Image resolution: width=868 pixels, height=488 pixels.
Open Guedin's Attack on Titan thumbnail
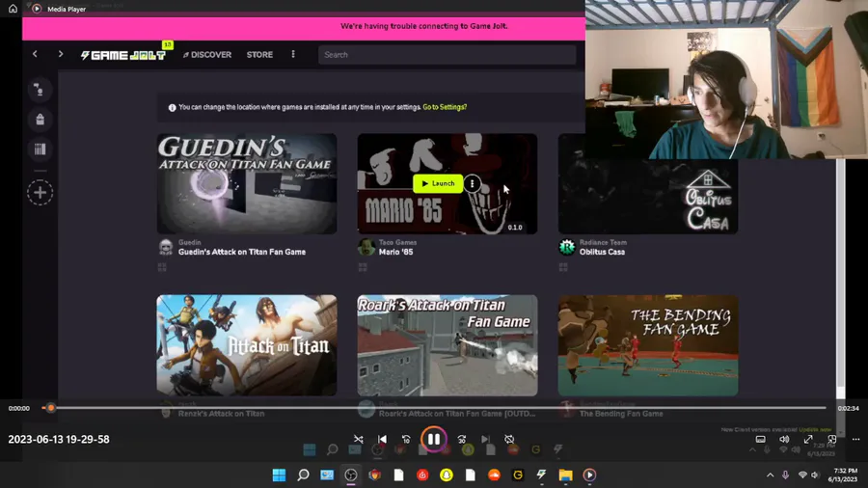pos(247,183)
